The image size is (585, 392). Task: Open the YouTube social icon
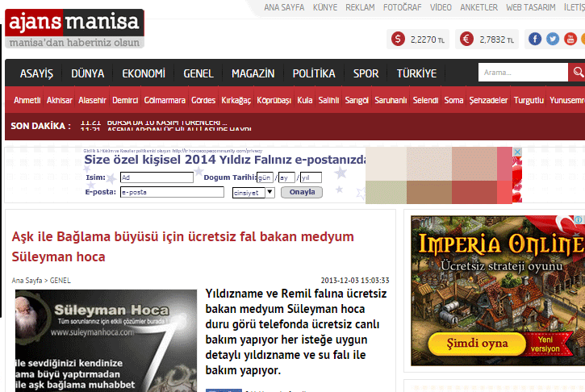570,39
